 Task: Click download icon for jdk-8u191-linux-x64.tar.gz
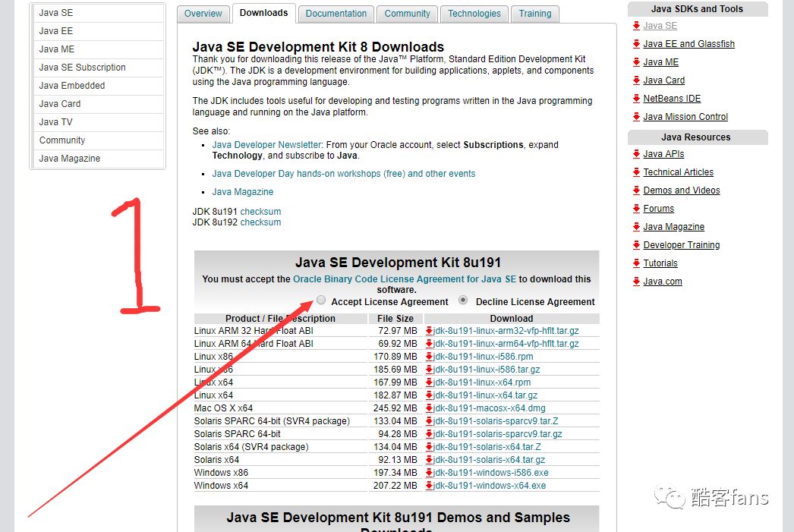click(429, 395)
